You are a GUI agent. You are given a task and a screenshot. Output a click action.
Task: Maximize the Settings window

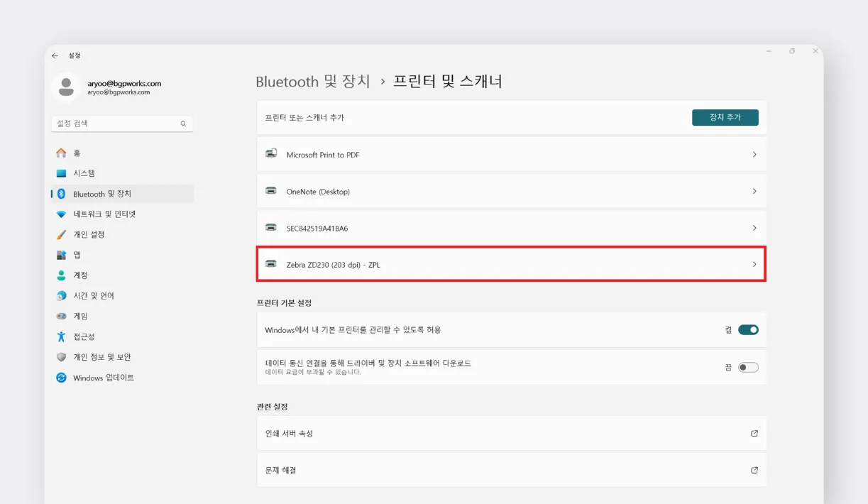pos(792,51)
